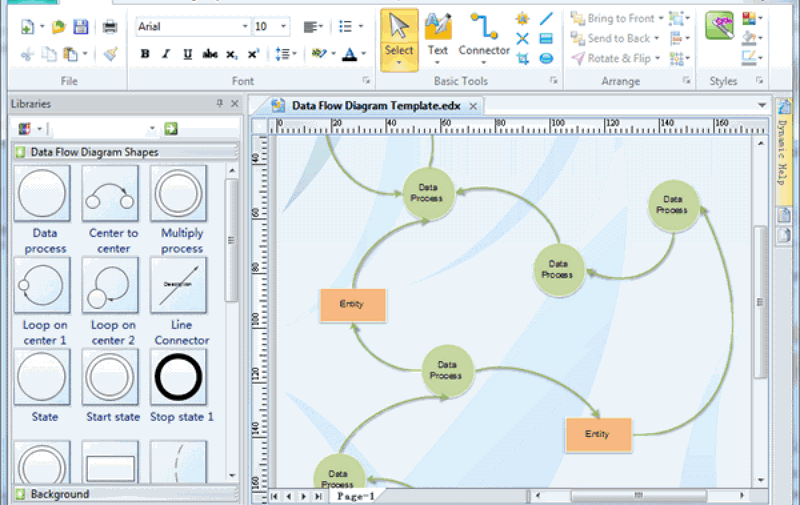Print using the printer icon
Screen dimensions: 800x505
tap(110, 27)
